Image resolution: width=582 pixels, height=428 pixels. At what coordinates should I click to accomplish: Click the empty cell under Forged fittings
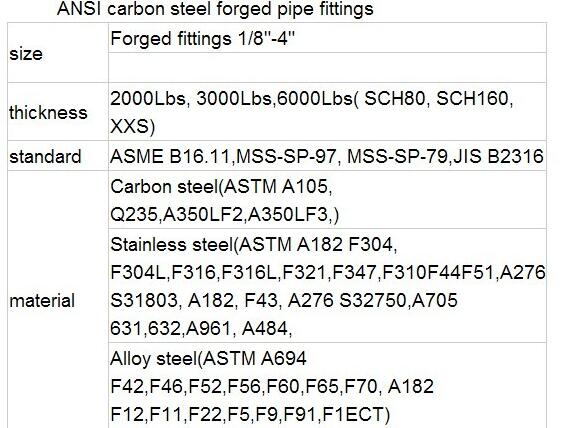[x=327, y=68]
